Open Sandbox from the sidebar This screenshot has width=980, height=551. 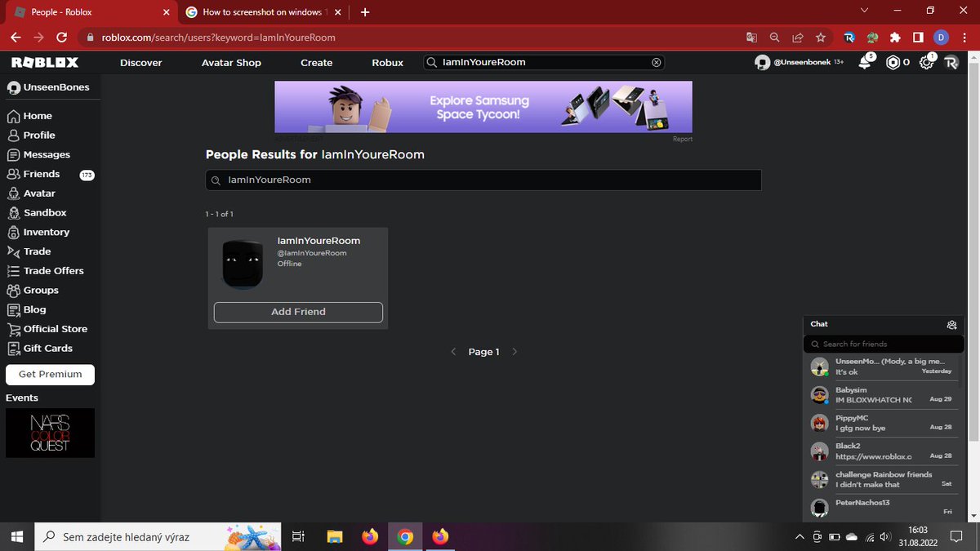pos(37,212)
